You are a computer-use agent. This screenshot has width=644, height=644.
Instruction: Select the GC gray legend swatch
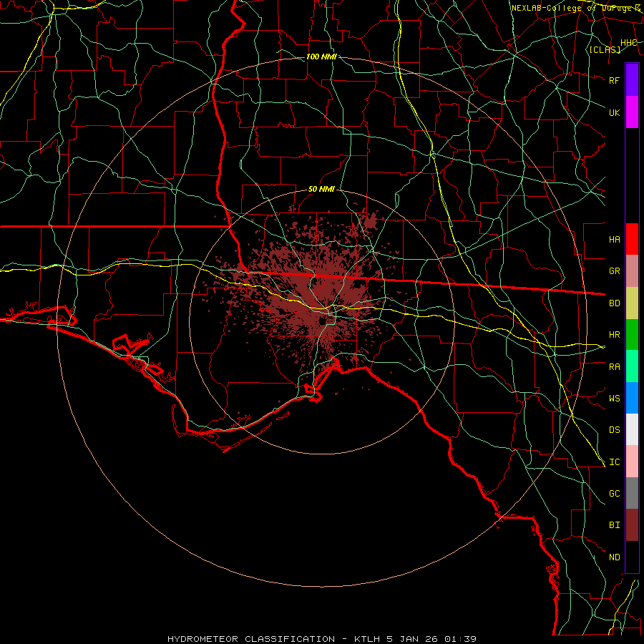632,493
